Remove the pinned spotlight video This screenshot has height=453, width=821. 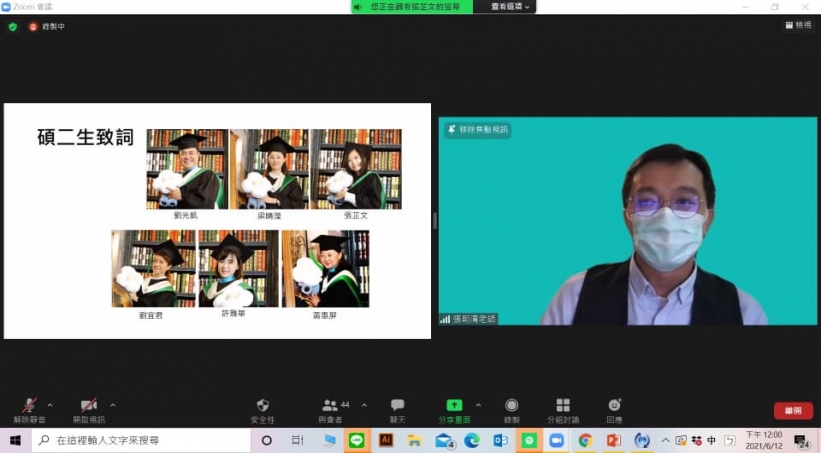click(478, 130)
